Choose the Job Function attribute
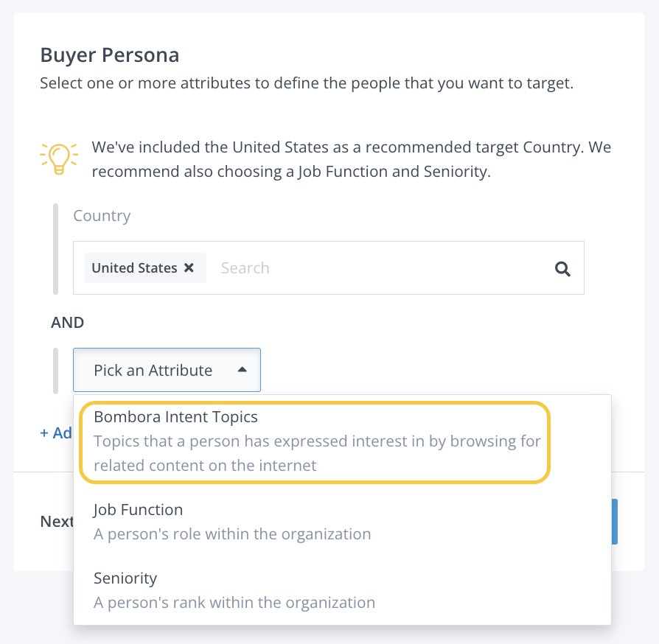The width and height of the screenshot is (659, 644). pos(138,510)
